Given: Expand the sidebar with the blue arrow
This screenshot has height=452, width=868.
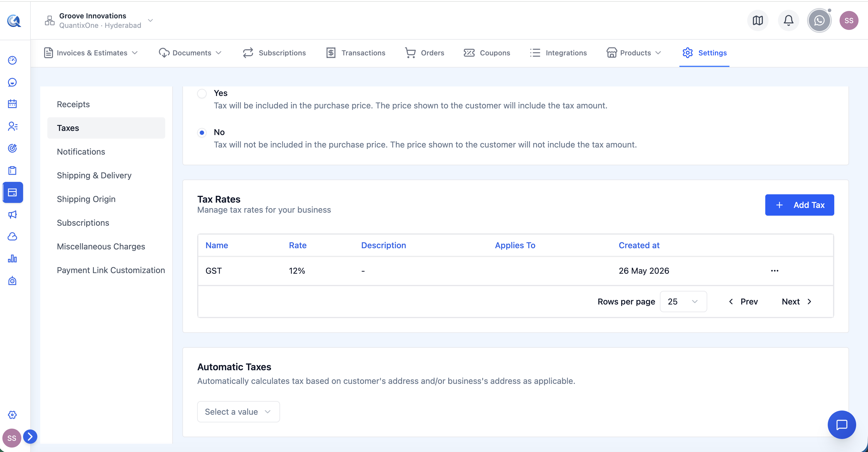Looking at the screenshot, I should coord(30,437).
